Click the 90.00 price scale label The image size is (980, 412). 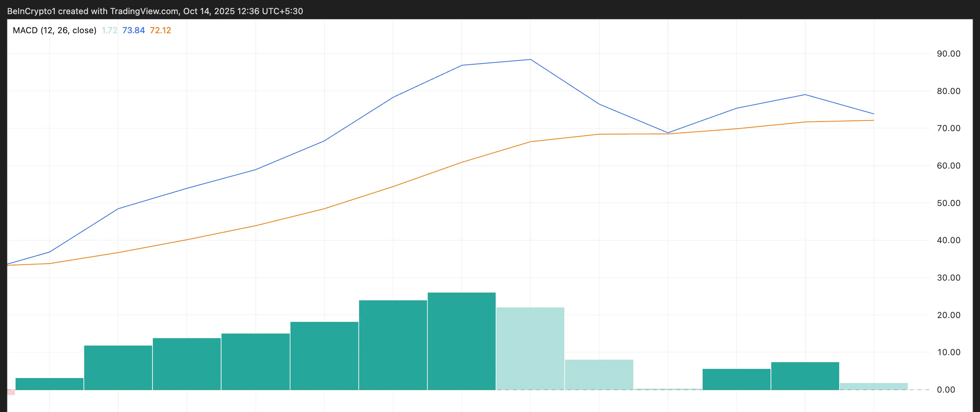pyautogui.click(x=949, y=54)
